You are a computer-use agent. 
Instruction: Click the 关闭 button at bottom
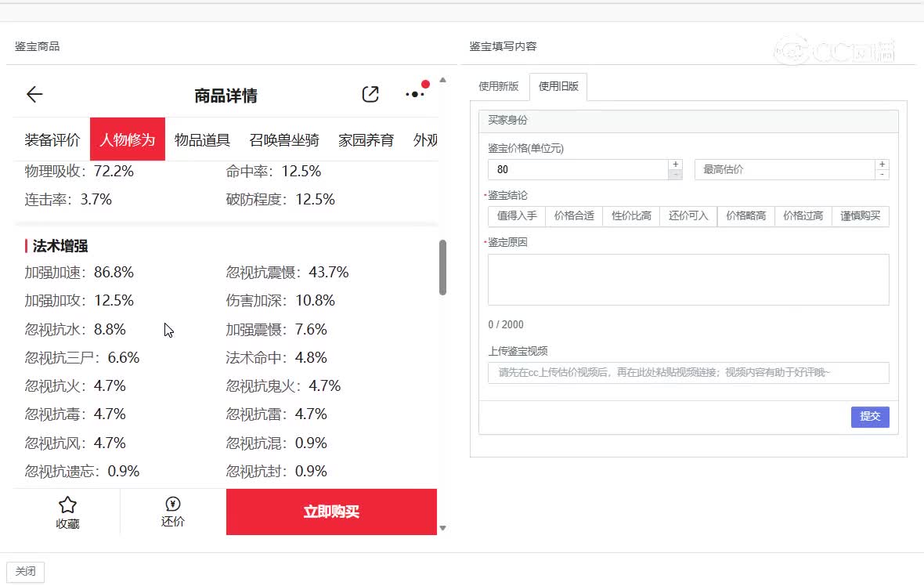(x=26, y=572)
